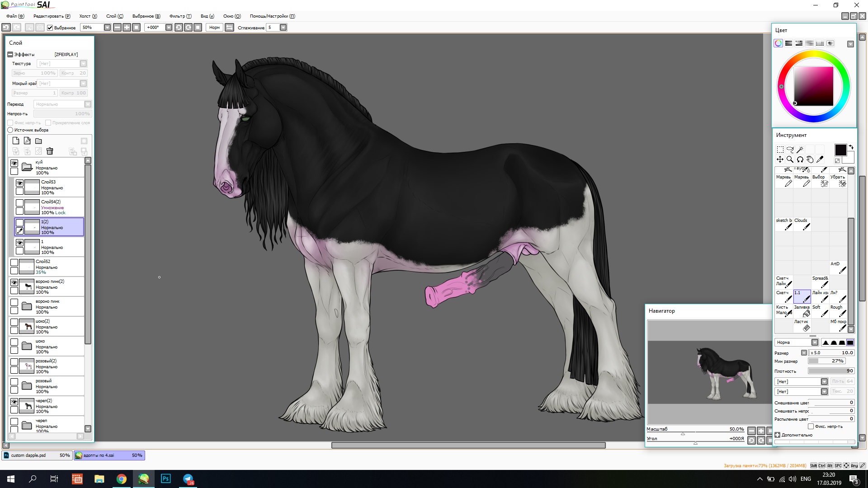The width and height of the screenshot is (868, 488).
Task: Adjust the Плотность density slider
Action: click(830, 371)
